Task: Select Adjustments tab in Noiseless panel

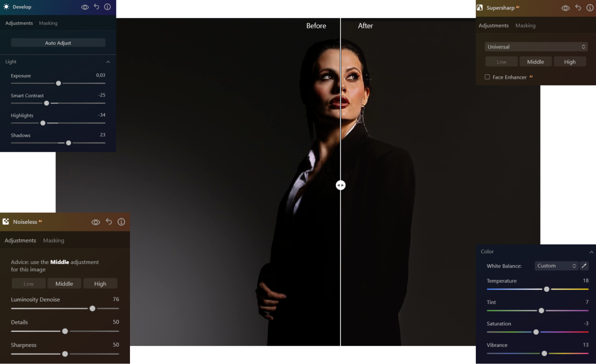Action: (20, 241)
